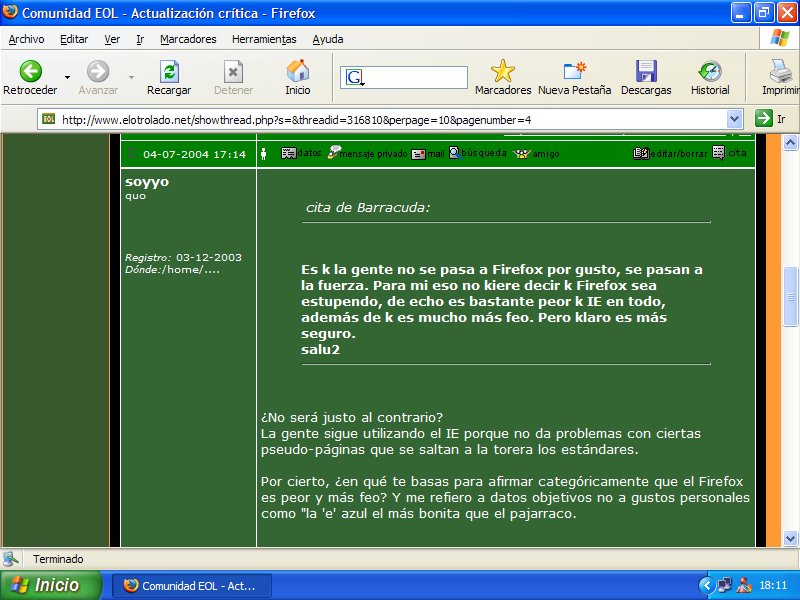Click the vertical scrollbar thumb
The height and width of the screenshot is (600, 800).
[790, 296]
